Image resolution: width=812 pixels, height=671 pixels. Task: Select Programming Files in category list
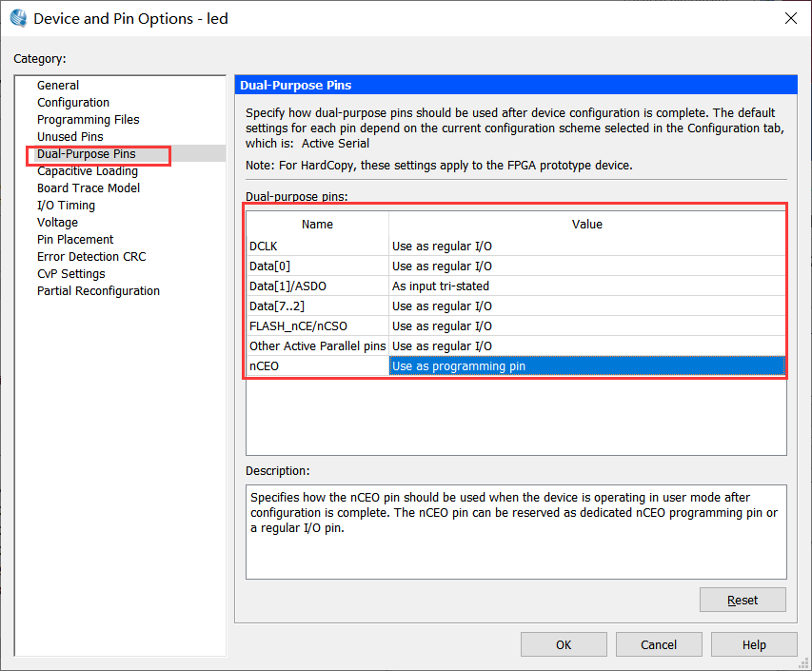[88, 120]
